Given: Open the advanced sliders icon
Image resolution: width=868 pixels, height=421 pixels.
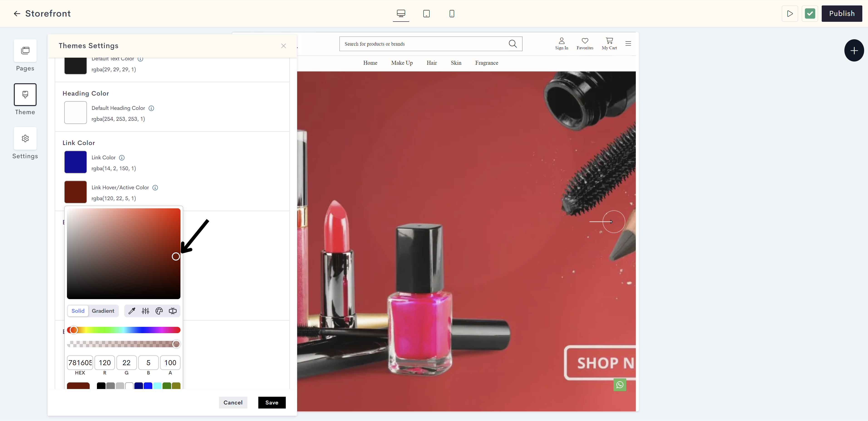Looking at the screenshot, I should coord(145,311).
